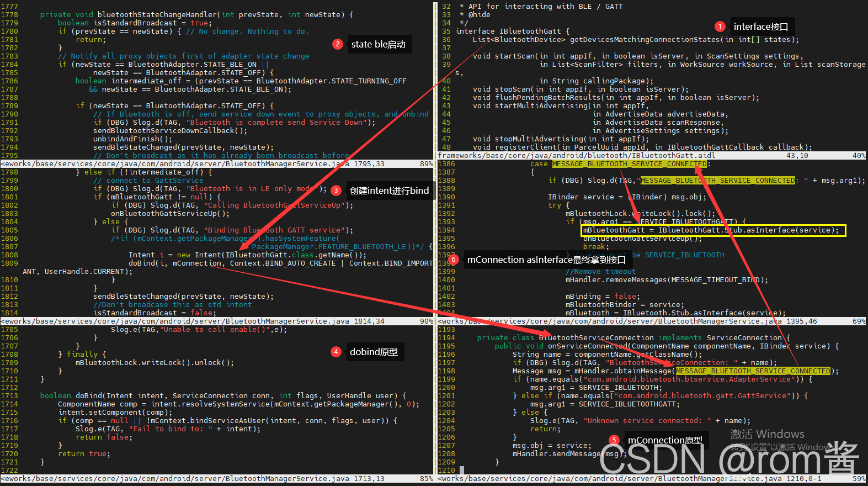Viewport: 868px width, 486px height.
Task: Click 'getDevicesMatchingConnectionStates' declaration
Action: pyautogui.click(x=636, y=40)
